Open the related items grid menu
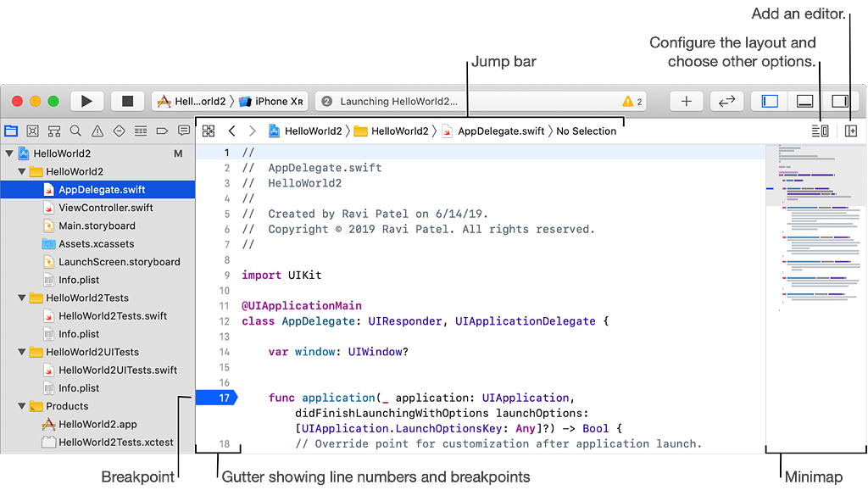This screenshot has height=490, width=868. (209, 131)
